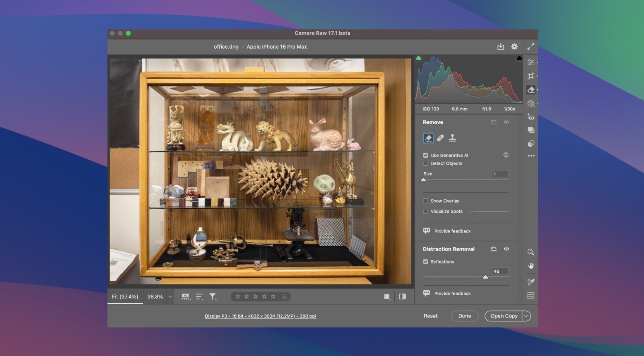The image size is (644, 356).
Task: Toggle Remove panel visibility eye
Action: pyautogui.click(x=506, y=122)
